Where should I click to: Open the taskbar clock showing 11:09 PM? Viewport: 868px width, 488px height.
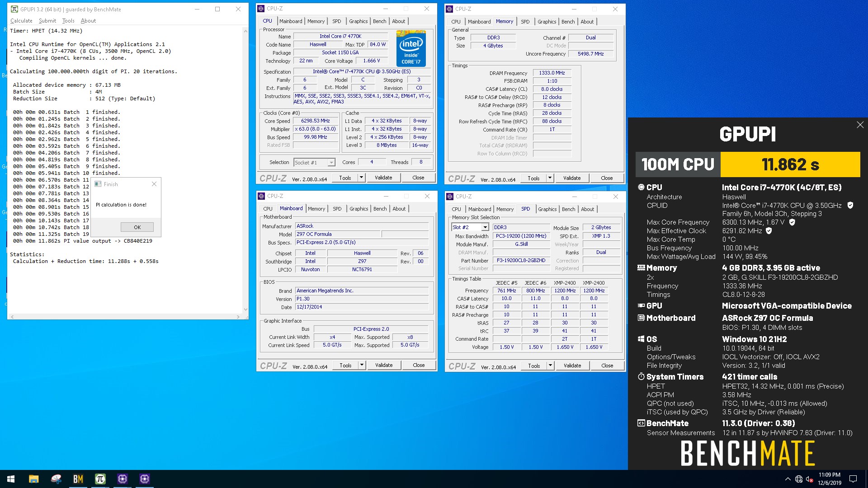click(x=829, y=479)
